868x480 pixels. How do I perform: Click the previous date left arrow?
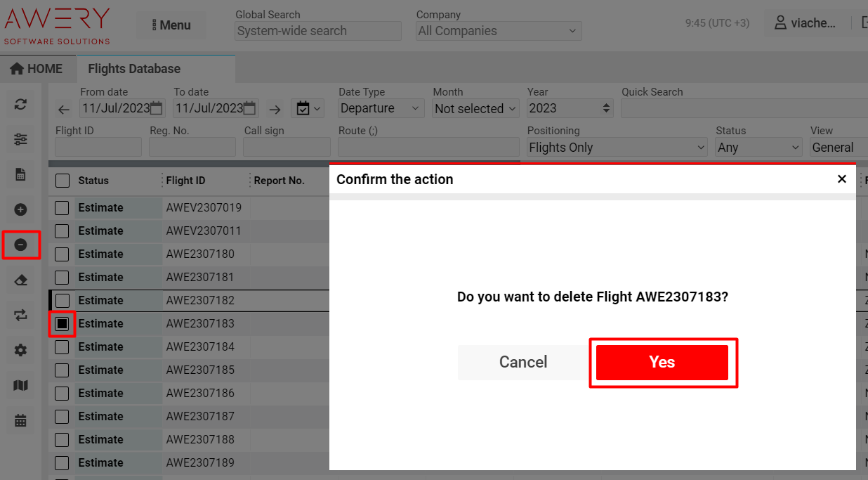tap(64, 109)
